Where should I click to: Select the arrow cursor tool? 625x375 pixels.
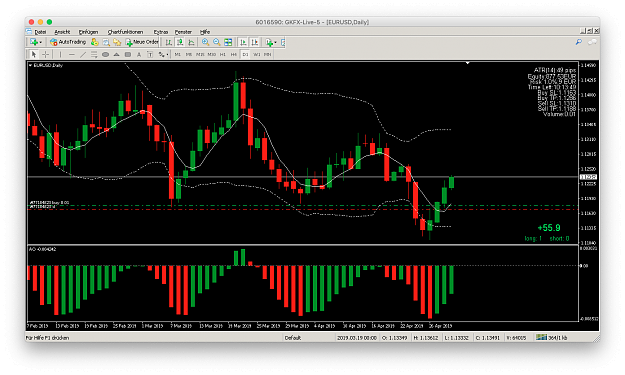tap(33, 55)
